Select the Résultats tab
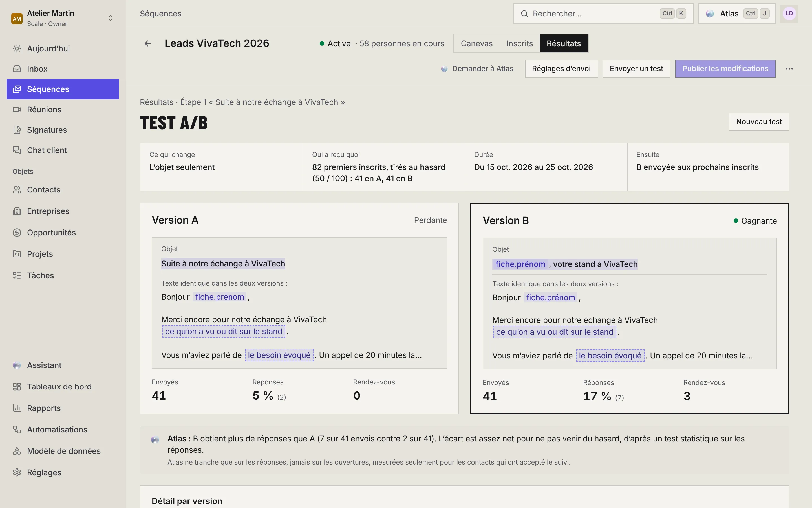 tap(563, 43)
